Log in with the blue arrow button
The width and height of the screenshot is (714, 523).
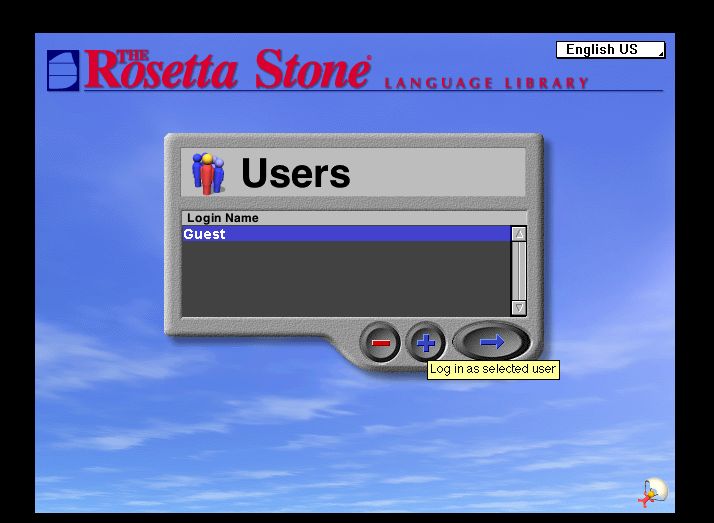pyautogui.click(x=492, y=342)
